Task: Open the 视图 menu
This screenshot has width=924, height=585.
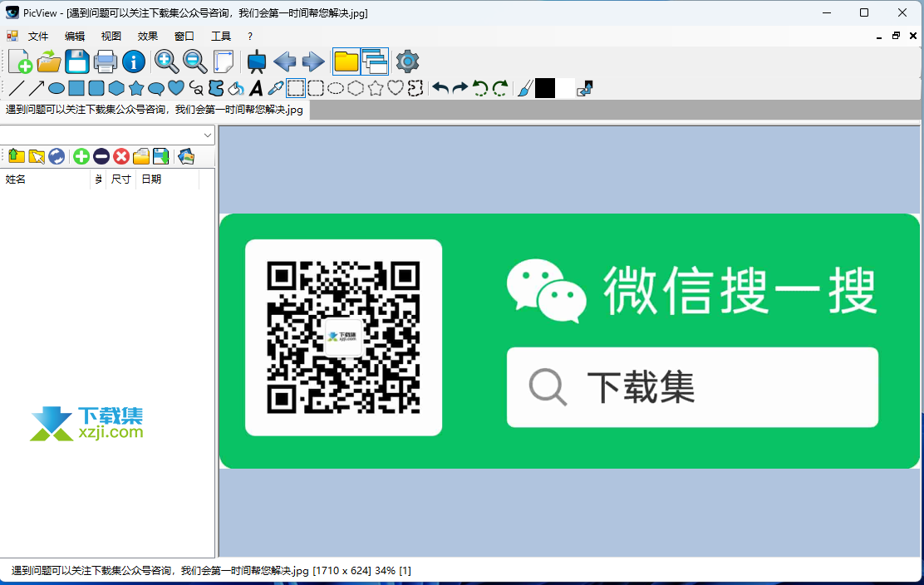Action: [111, 36]
